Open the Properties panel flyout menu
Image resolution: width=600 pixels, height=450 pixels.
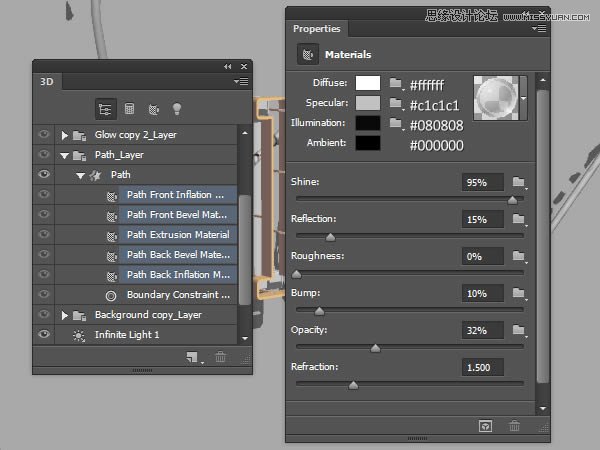point(539,29)
